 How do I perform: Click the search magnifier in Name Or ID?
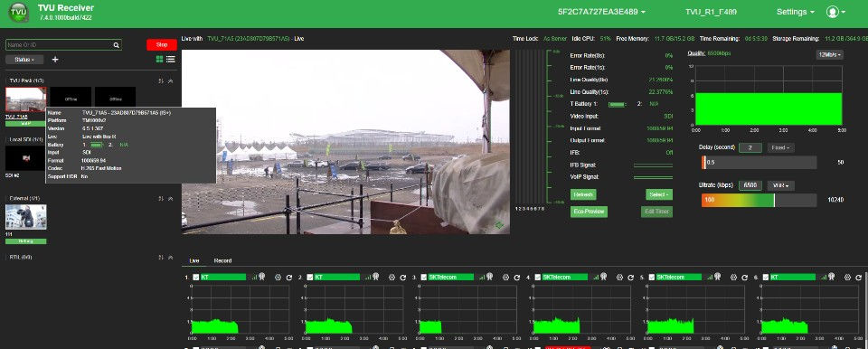tap(117, 45)
